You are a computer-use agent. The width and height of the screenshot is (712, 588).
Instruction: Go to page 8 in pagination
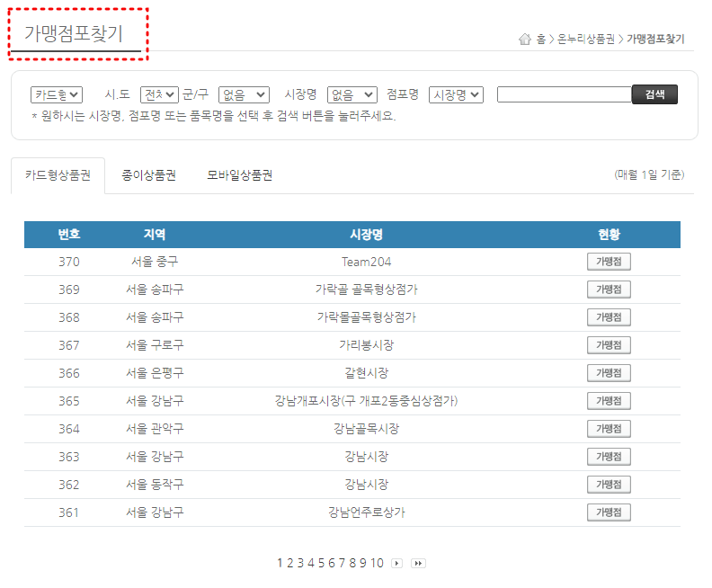coord(352,563)
